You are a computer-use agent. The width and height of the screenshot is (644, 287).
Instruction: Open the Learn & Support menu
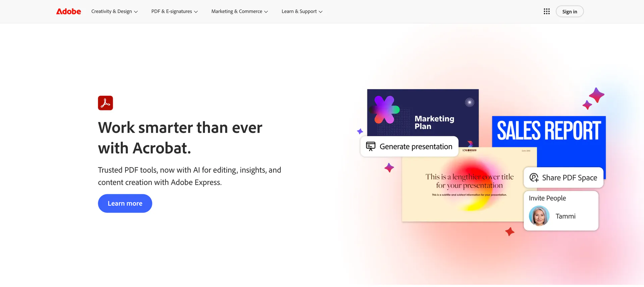point(302,11)
